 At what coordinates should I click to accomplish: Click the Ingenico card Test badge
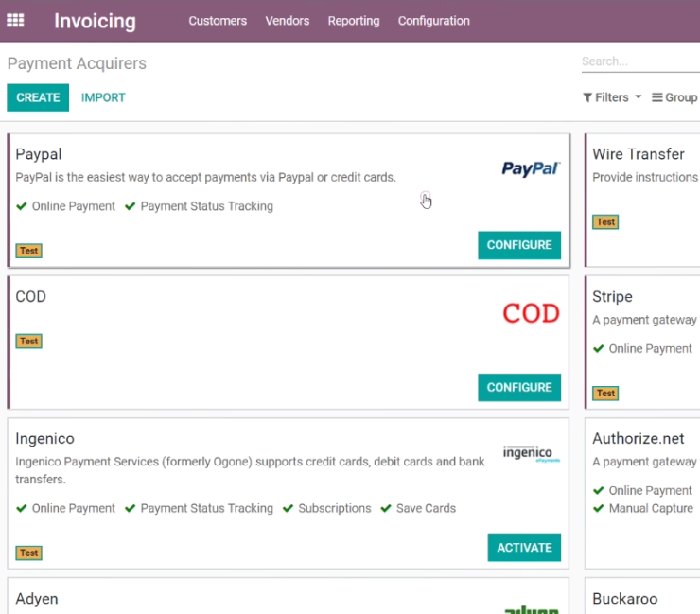coord(29,553)
